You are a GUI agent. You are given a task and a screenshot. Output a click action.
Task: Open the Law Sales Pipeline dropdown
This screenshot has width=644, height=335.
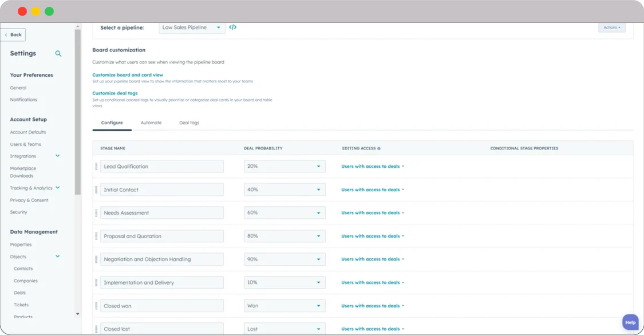coord(192,27)
